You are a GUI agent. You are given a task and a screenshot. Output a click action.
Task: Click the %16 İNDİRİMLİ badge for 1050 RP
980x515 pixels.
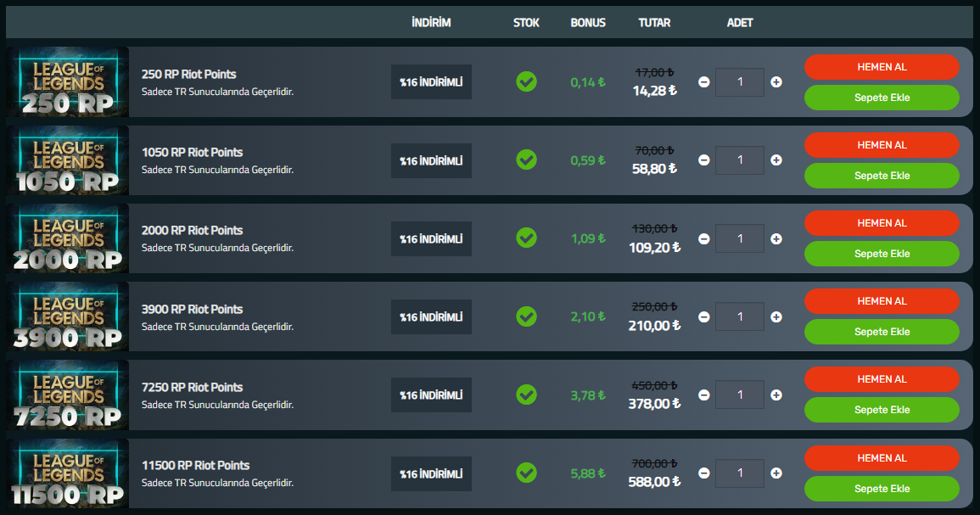[x=431, y=160]
